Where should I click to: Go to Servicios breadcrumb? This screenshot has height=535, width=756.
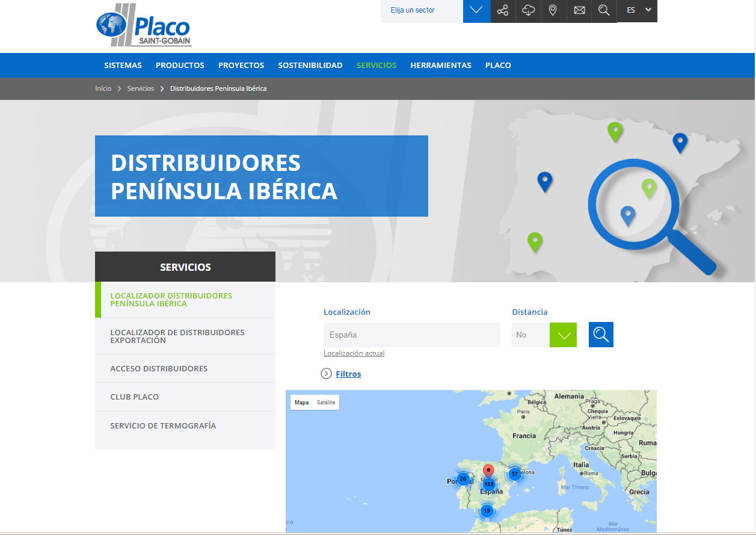coord(141,88)
